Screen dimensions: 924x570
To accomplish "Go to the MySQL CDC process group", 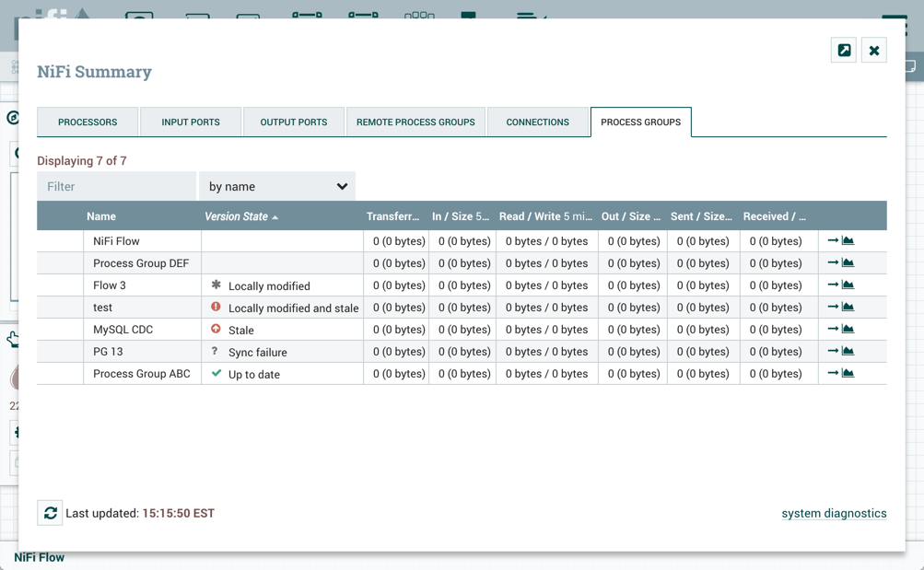I will pyautogui.click(x=833, y=330).
